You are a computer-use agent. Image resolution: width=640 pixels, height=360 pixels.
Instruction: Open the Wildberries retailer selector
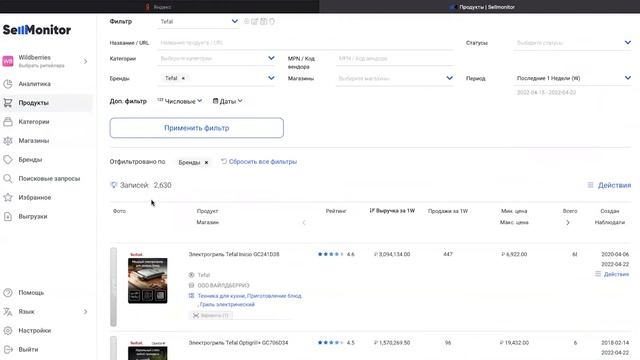click(x=46, y=61)
